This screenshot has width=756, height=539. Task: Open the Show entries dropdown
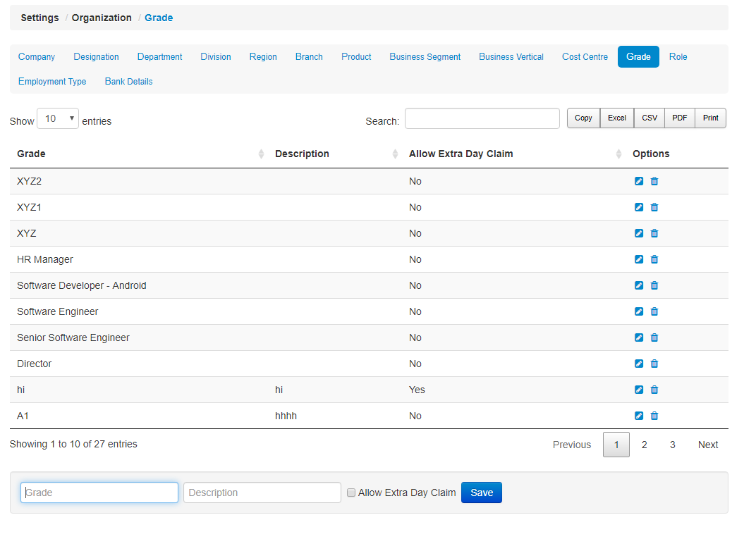pyautogui.click(x=58, y=119)
